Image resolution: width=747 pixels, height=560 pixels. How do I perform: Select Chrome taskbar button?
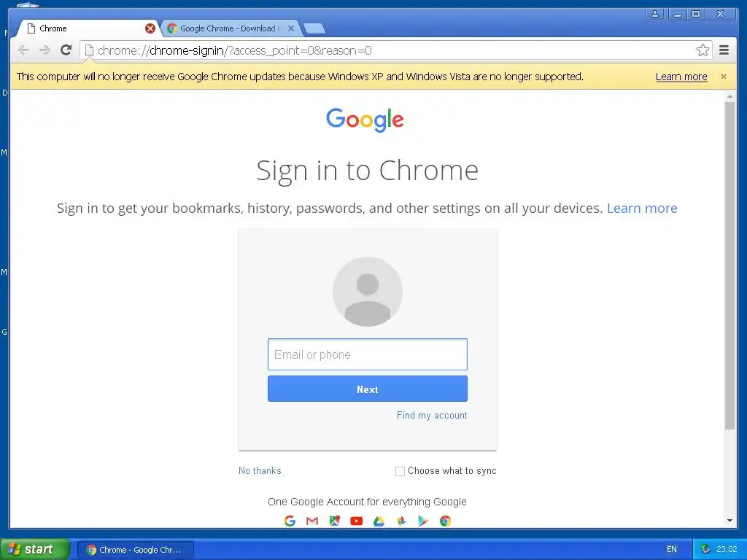[x=135, y=550]
